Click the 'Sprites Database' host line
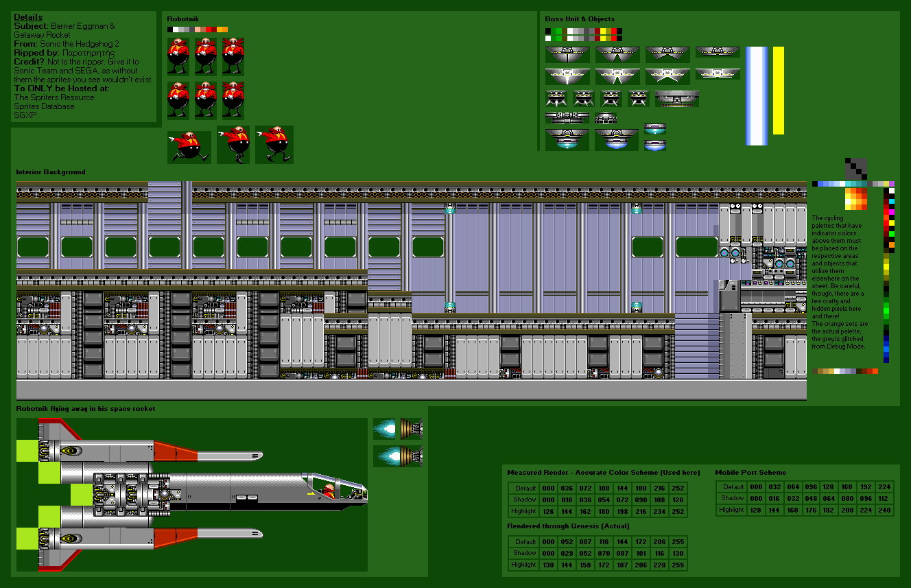 [44, 106]
